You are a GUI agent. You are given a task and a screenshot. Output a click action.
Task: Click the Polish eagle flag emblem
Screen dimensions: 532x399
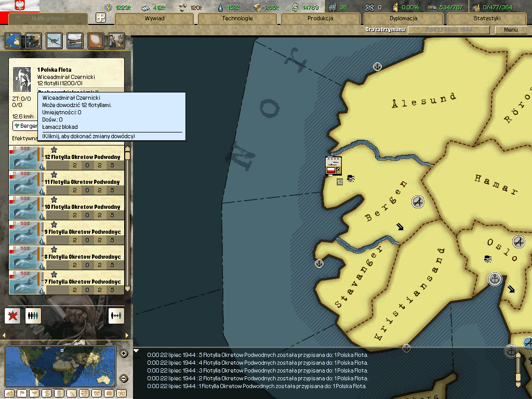pyautogui.click(x=20, y=6)
